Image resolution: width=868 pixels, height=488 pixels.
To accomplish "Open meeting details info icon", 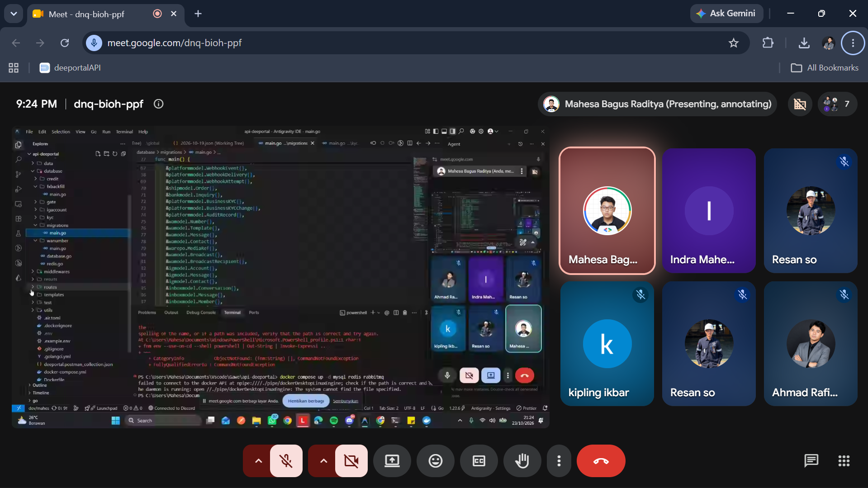I will coord(158,104).
